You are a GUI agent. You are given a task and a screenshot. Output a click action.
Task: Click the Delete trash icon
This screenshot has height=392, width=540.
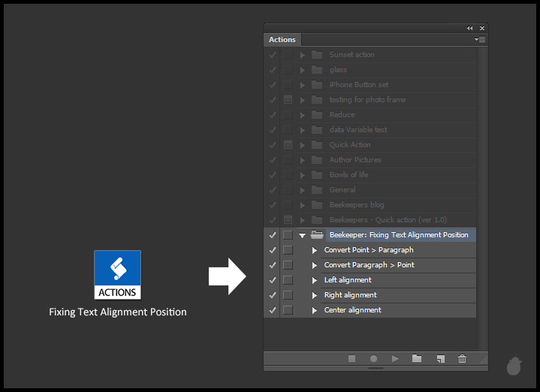[463, 359]
